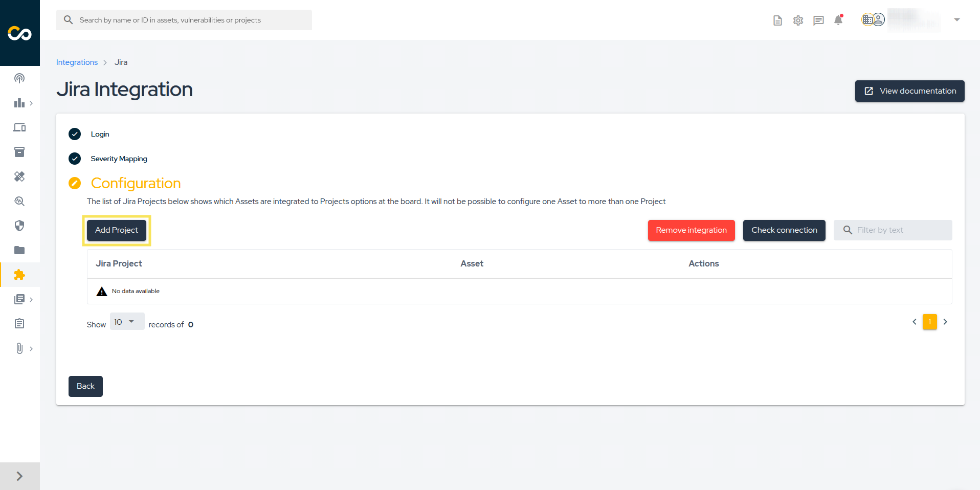Click page 1 pagination button
The image size is (980, 490).
[929, 322]
